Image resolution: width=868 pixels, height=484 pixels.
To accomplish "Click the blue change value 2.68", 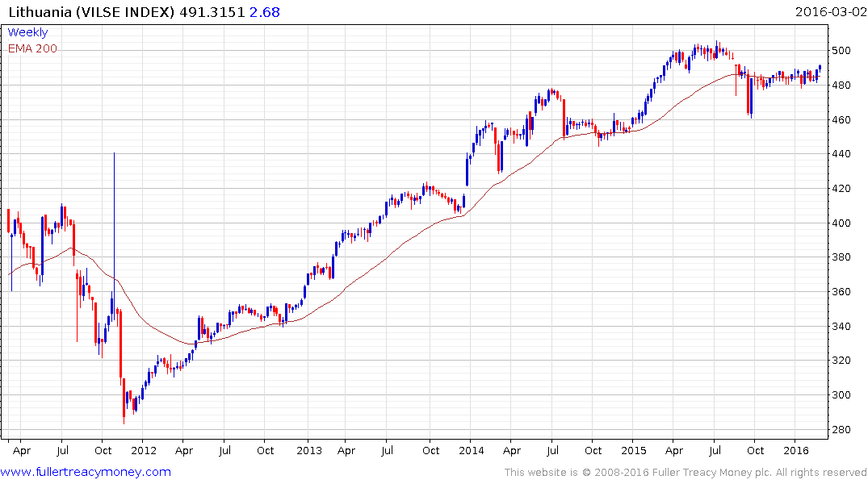I will [265, 12].
